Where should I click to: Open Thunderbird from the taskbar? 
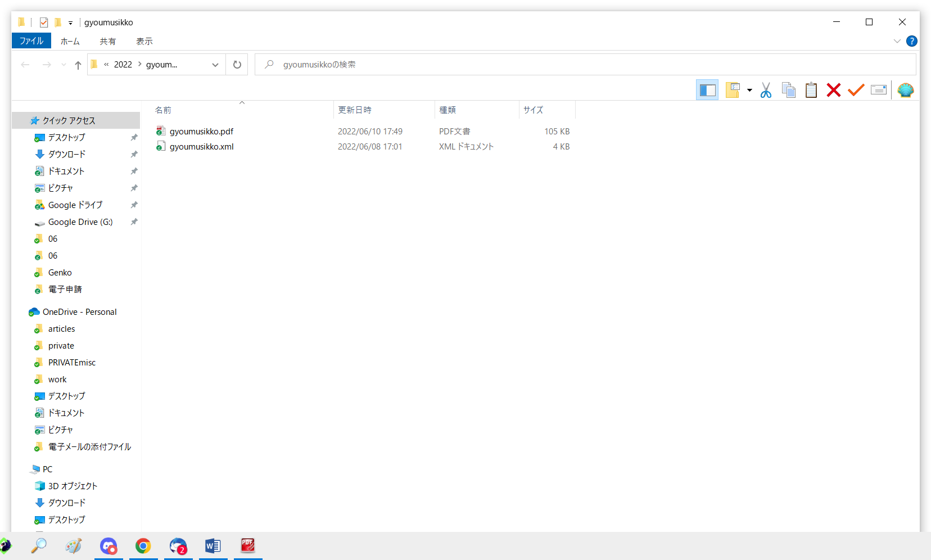178,546
